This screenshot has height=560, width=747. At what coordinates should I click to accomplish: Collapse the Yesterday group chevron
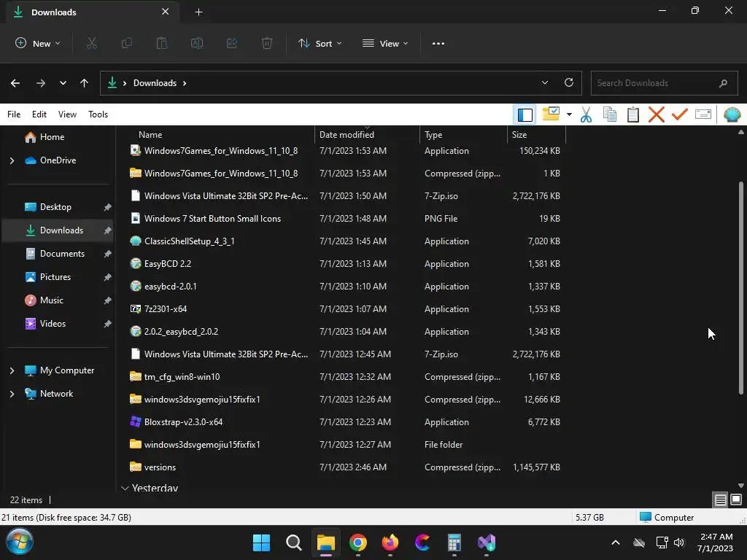125,488
